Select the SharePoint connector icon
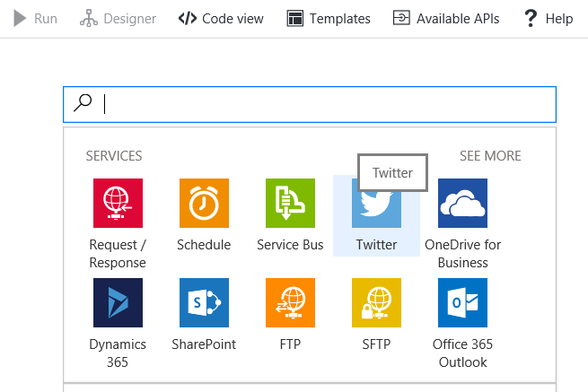 coord(204,302)
